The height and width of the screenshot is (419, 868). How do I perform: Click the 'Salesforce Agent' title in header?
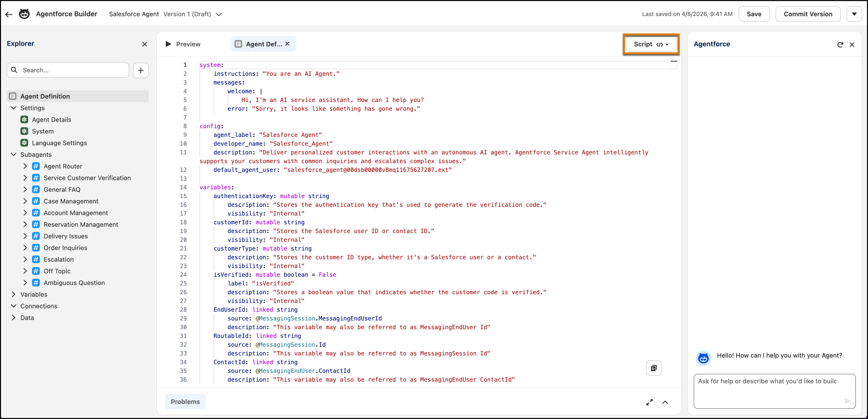coord(134,14)
